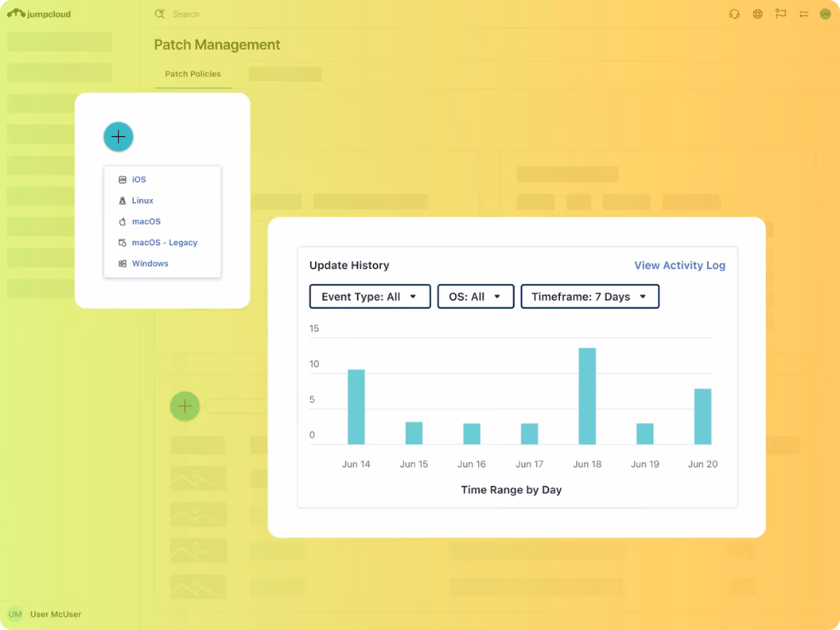Click the Patch Management page title
Screen dimensions: 840x630
click(217, 44)
